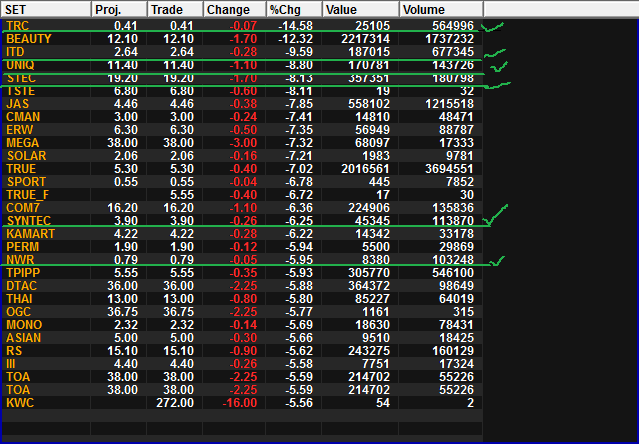Select the ASIAN stock symbol

click(x=23, y=338)
